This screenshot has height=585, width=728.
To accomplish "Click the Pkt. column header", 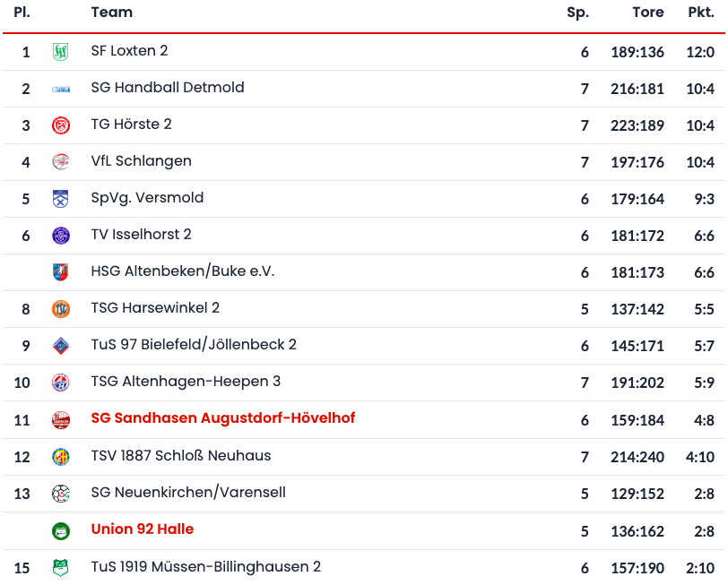I will pos(700,13).
